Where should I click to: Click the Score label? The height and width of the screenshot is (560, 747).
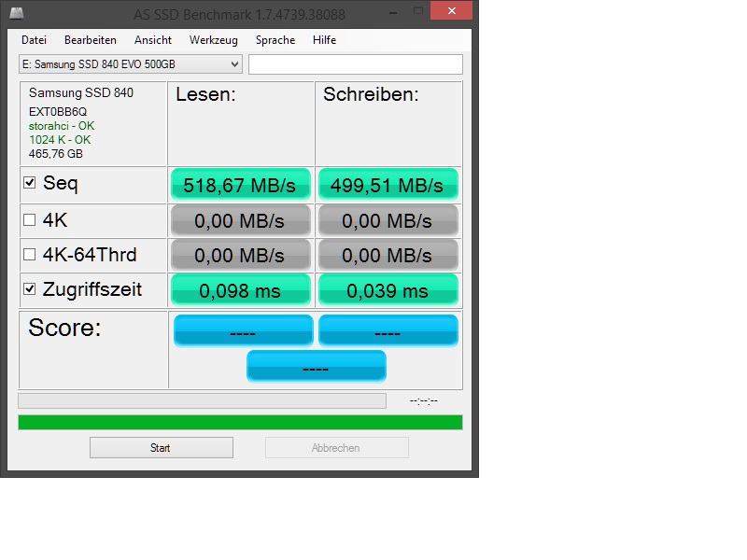coord(64,328)
